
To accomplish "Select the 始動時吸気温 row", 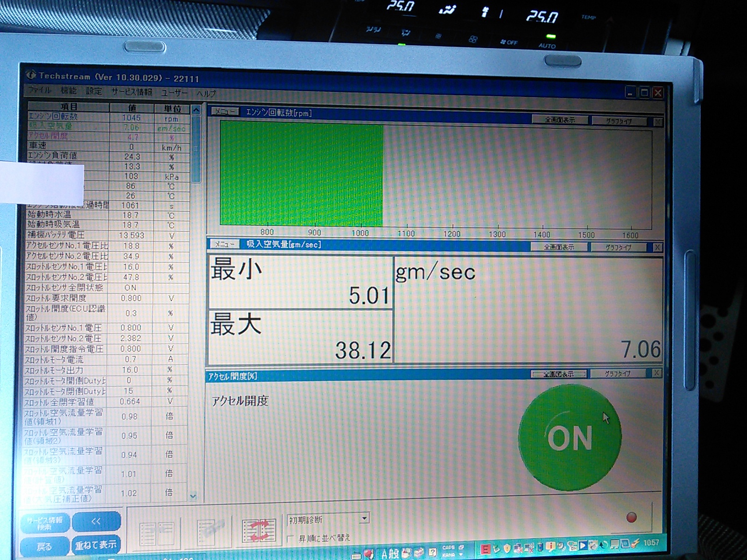I will click(x=108, y=225).
